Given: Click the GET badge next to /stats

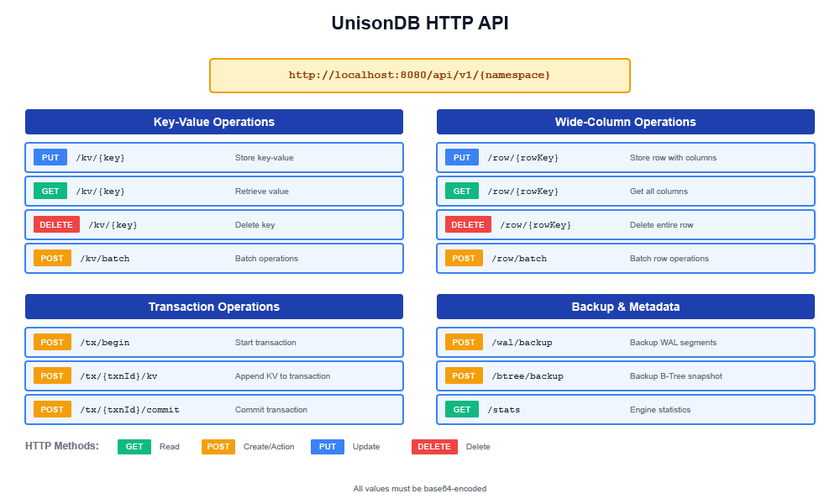Looking at the screenshot, I should 462,409.
